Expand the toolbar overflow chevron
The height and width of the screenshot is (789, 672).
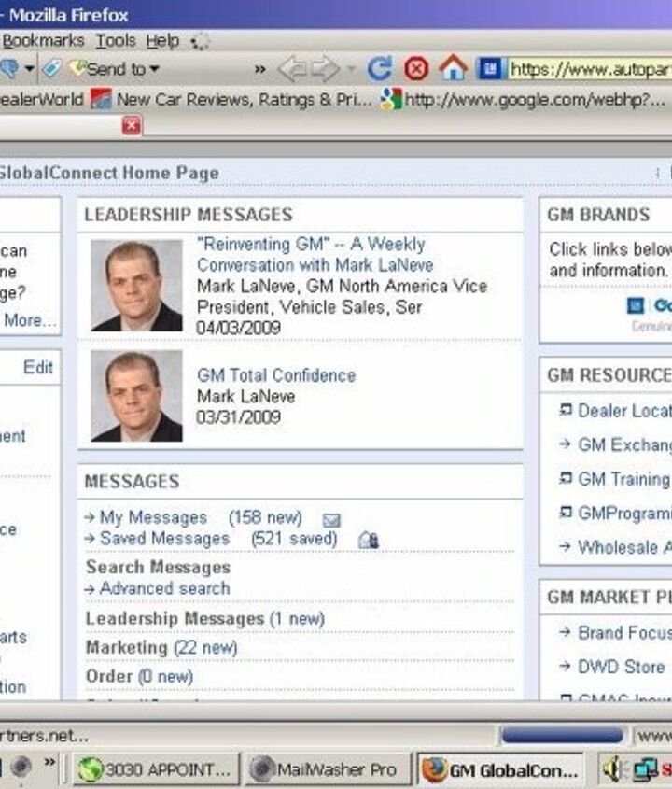pos(259,69)
